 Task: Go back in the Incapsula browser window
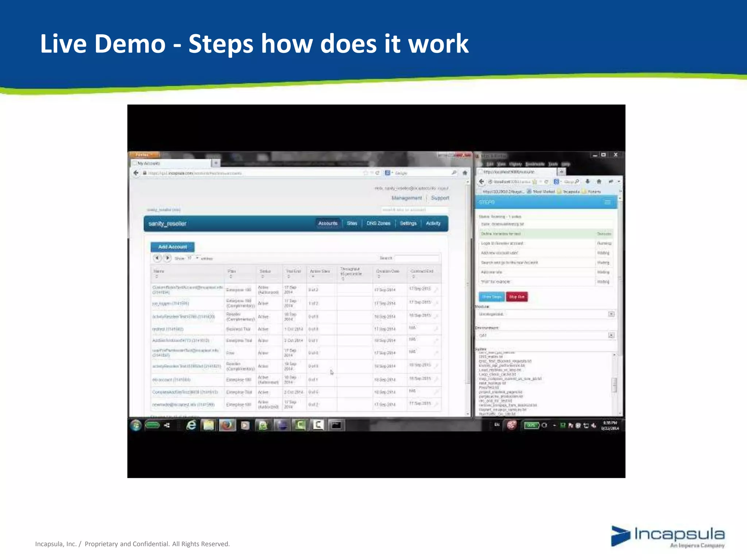point(136,173)
